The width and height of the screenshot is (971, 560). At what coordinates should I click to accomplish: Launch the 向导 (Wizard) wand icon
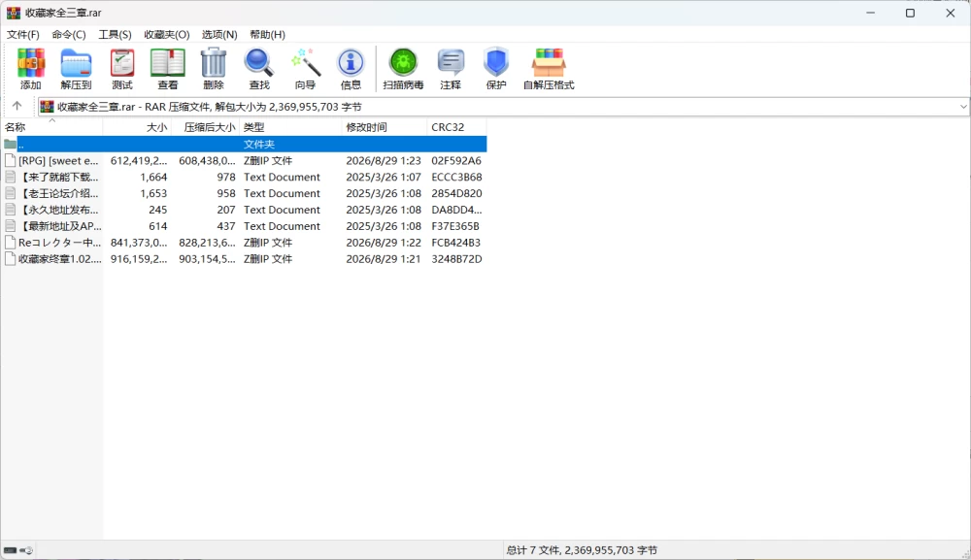point(305,63)
